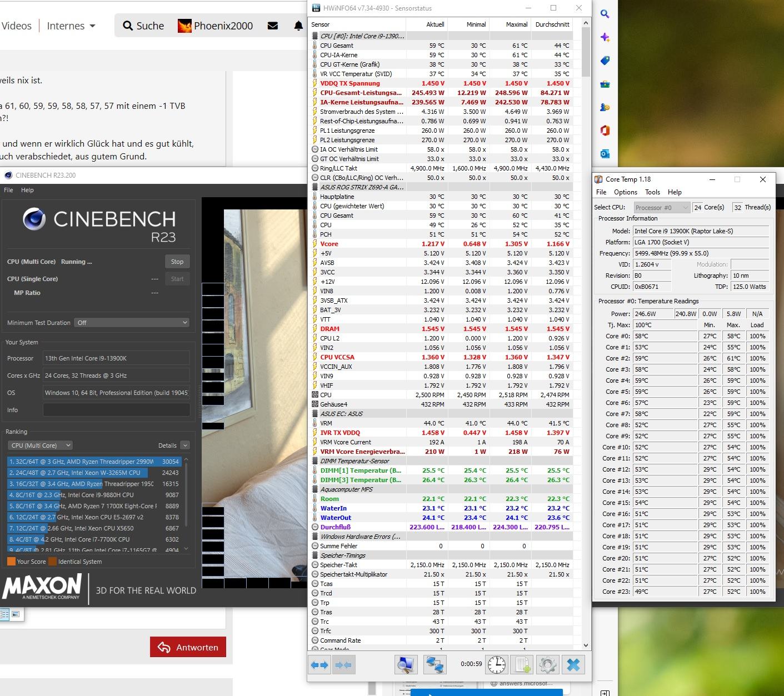Open HWiNFO sensor settings gear icon
The image size is (784, 696).
point(547,665)
